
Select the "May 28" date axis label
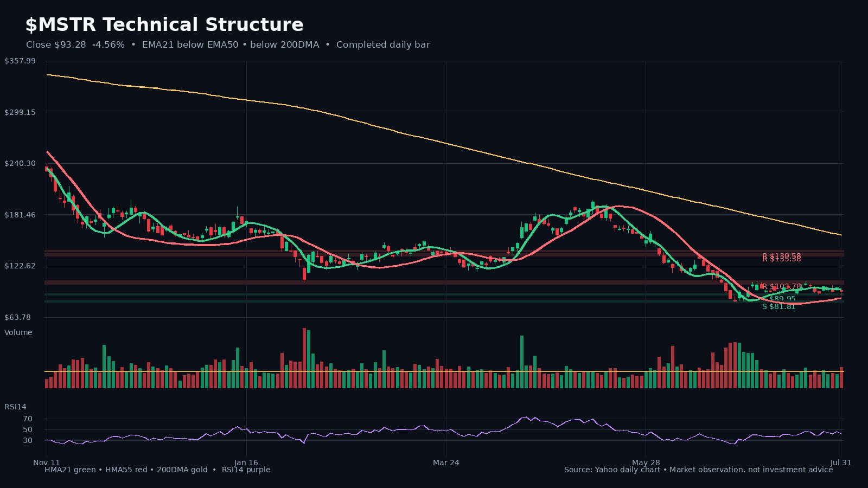tap(646, 463)
